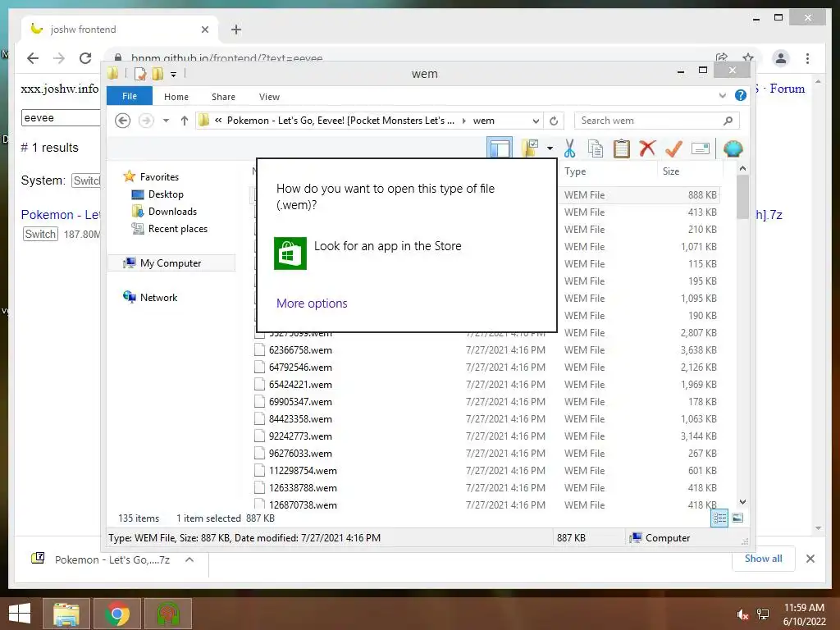Click the Properties quick access icon
Screen dimensions: 840x630
(x=139, y=74)
